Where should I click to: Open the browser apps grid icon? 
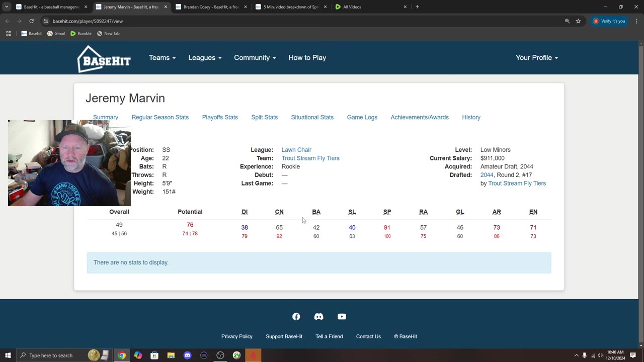click(x=9, y=33)
